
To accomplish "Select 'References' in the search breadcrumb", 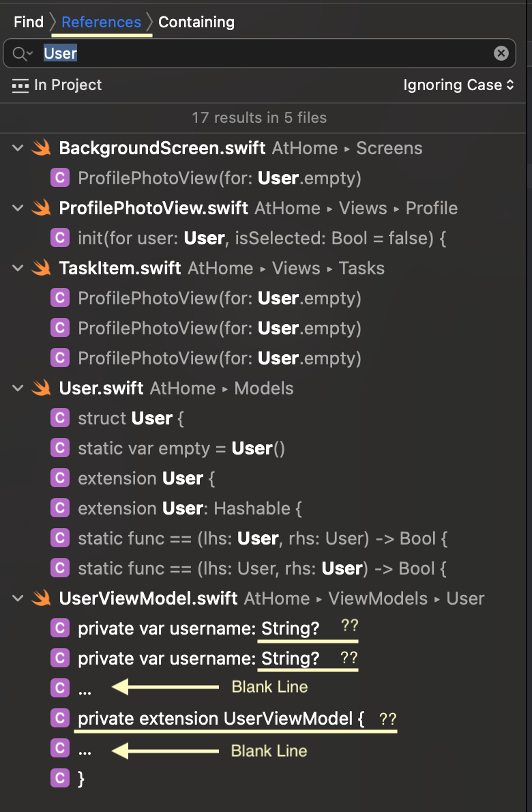I will click(x=101, y=22).
